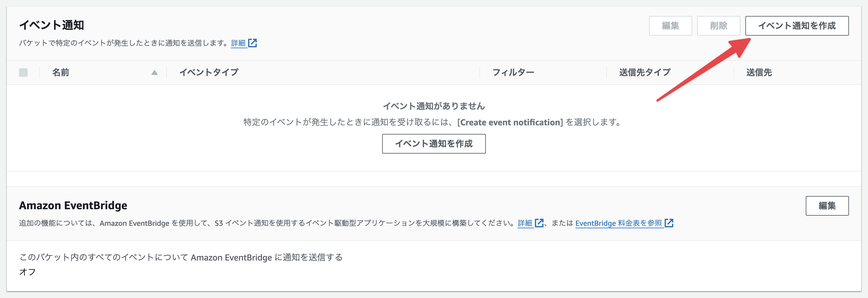Open the 詳細 link in the EventBridge description
The width and height of the screenshot is (868, 298).
pos(525,223)
